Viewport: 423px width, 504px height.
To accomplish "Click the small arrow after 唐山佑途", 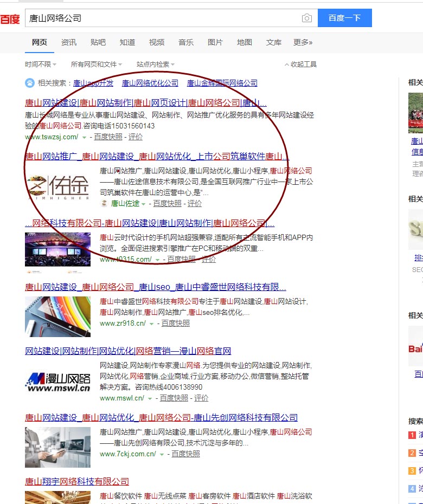I will pyautogui.click(x=144, y=204).
